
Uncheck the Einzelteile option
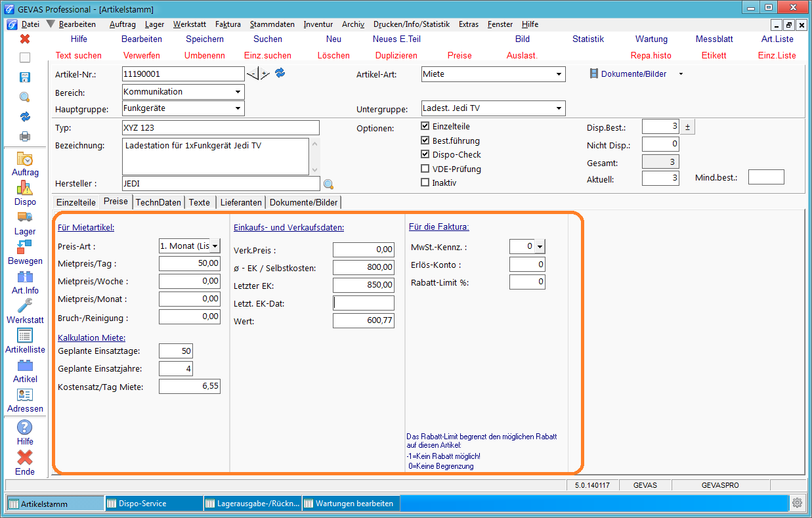[425, 126]
